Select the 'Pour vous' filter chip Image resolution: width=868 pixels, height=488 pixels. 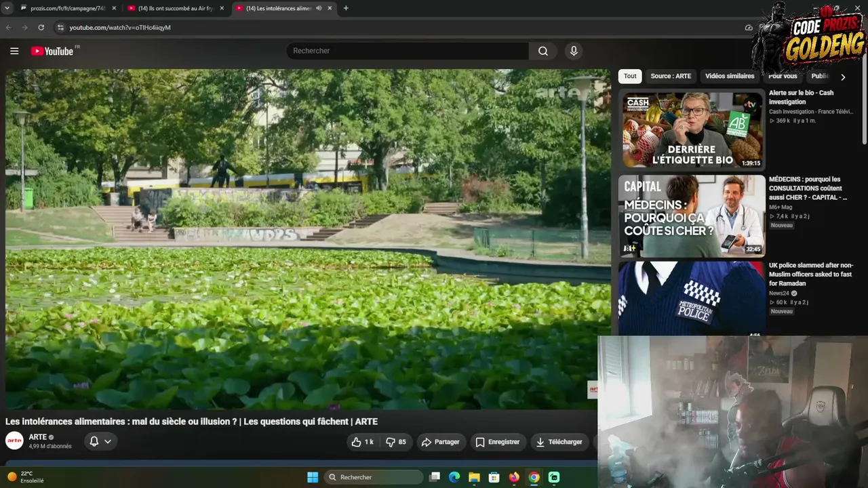pyautogui.click(x=783, y=77)
